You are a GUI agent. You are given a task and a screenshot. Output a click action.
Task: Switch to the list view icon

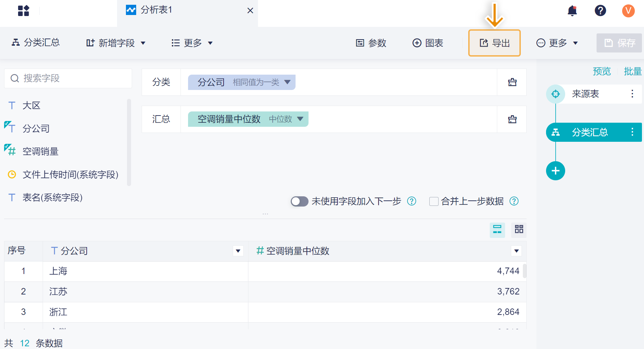coord(497,230)
